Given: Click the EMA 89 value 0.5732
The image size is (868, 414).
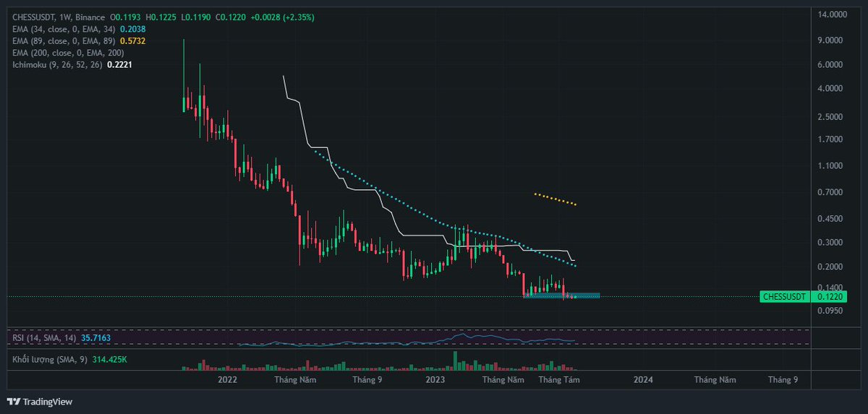Looking at the screenshot, I should point(132,41).
